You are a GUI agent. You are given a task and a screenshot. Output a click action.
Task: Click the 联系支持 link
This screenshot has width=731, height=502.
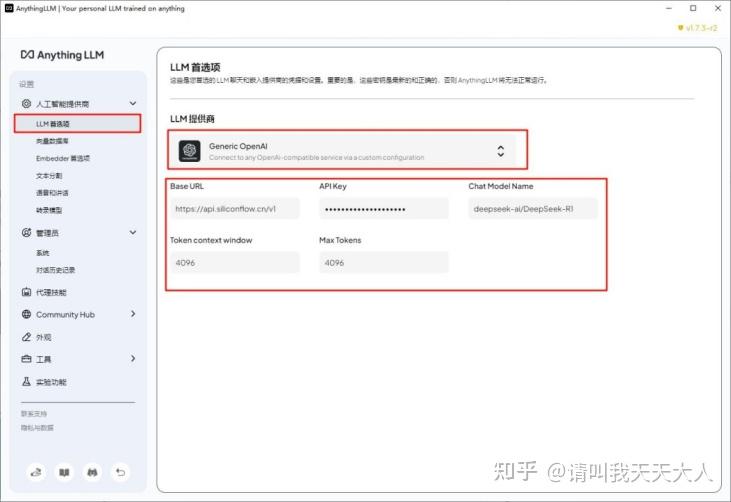[x=34, y=413]
